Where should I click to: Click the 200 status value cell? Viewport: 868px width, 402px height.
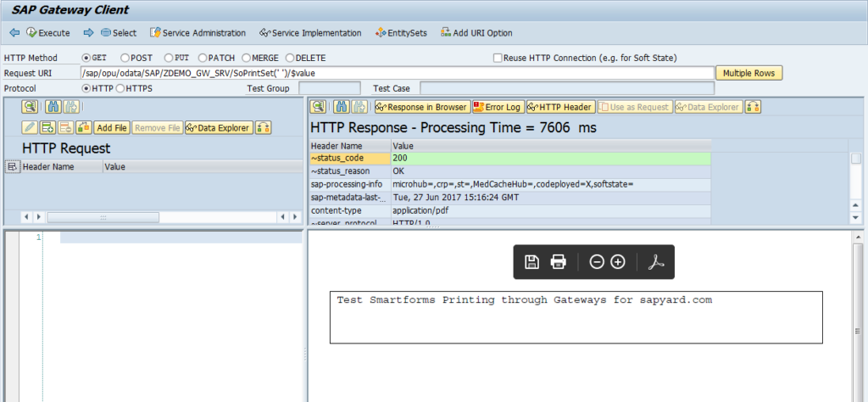pos(551,158)
